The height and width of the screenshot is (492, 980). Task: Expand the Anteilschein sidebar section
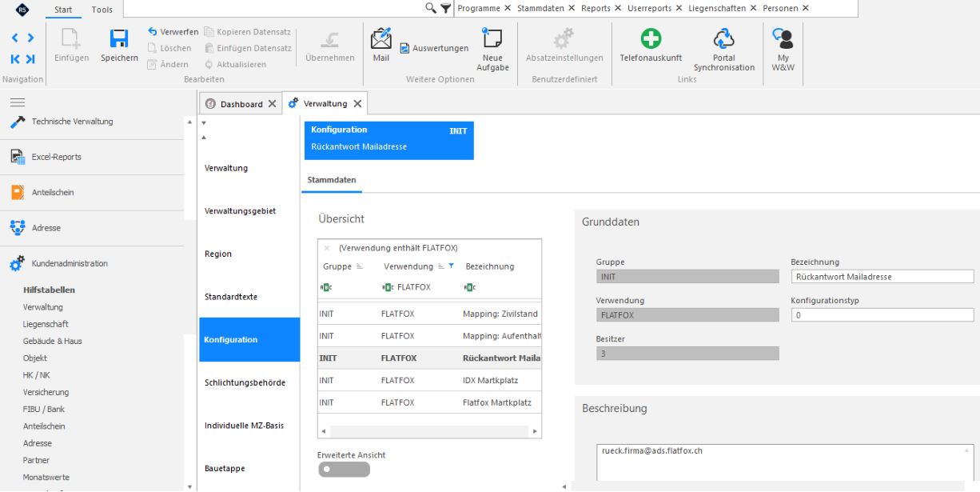(92, 193)
